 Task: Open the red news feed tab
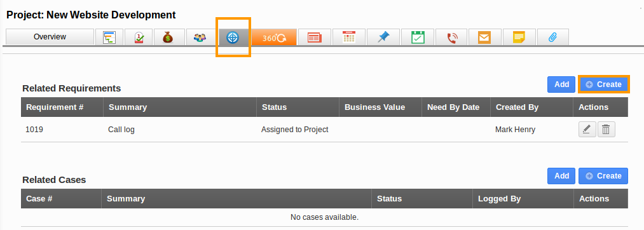pos(315,37)
